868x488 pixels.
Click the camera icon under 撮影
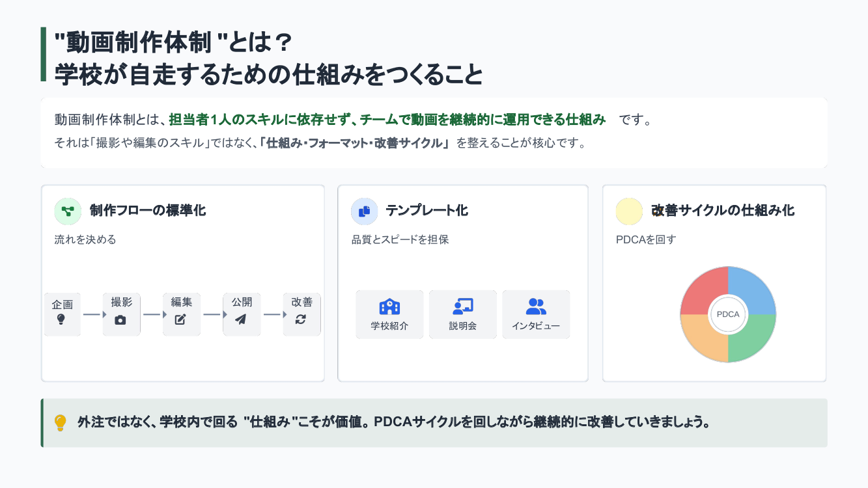(x=120, y=319)
